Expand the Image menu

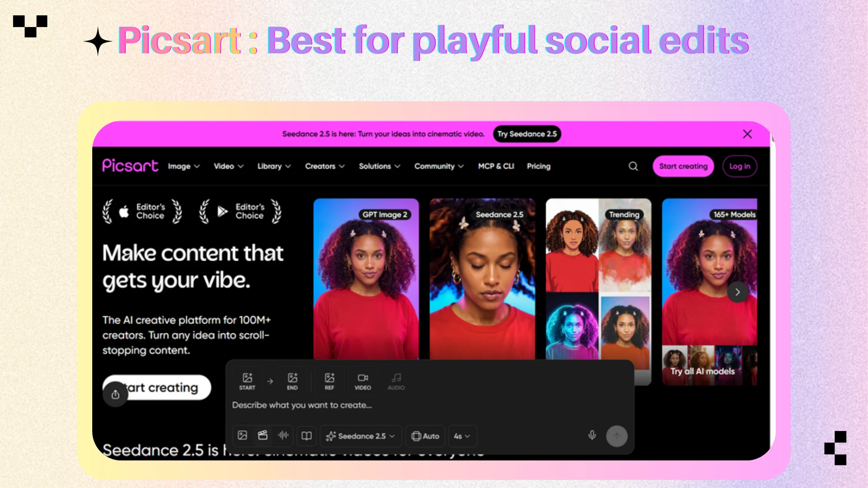coord(184,166)
